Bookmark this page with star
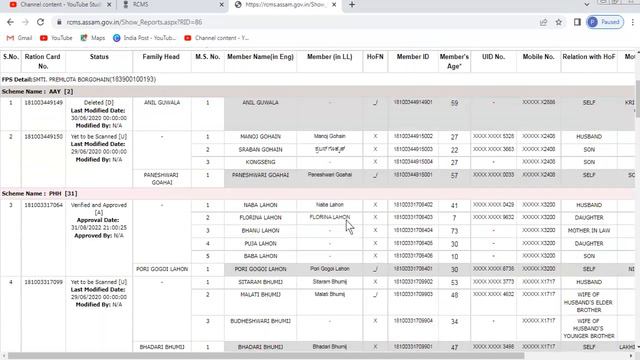 [559, 22]
